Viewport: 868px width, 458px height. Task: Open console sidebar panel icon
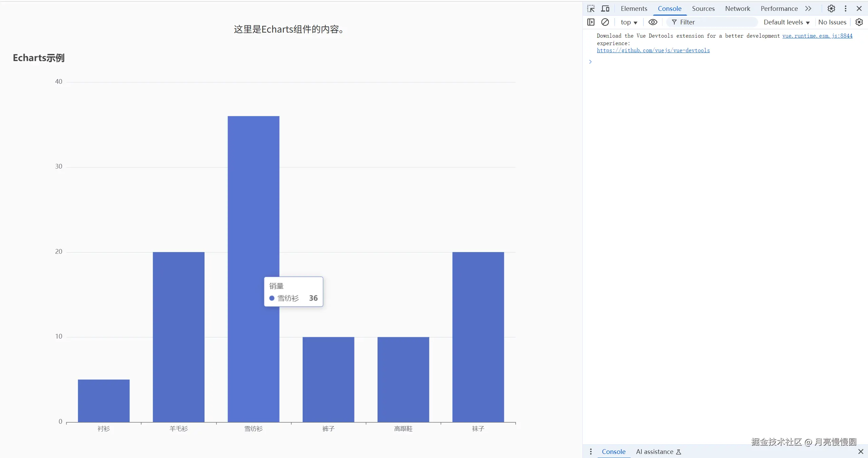pos(591,22)
